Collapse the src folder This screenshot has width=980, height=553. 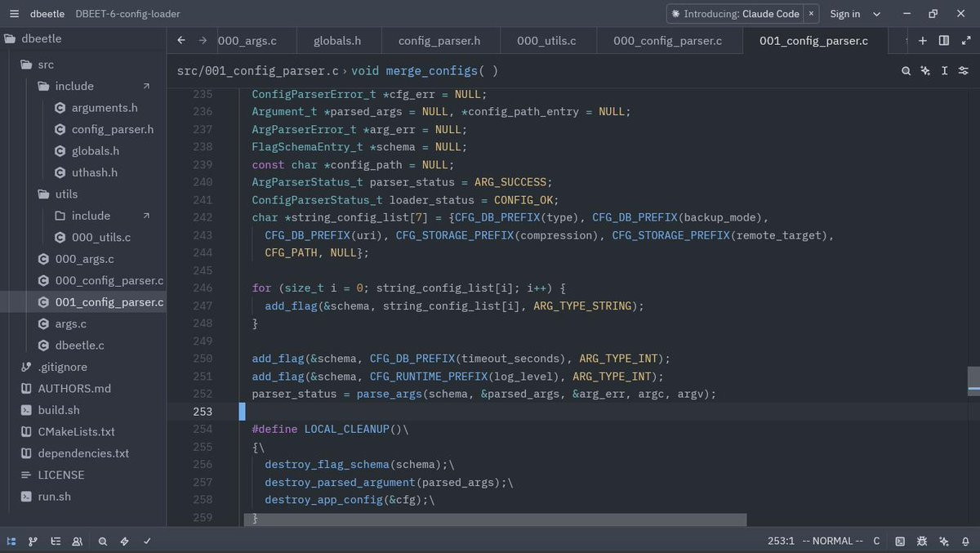click(x=83, y=65)
